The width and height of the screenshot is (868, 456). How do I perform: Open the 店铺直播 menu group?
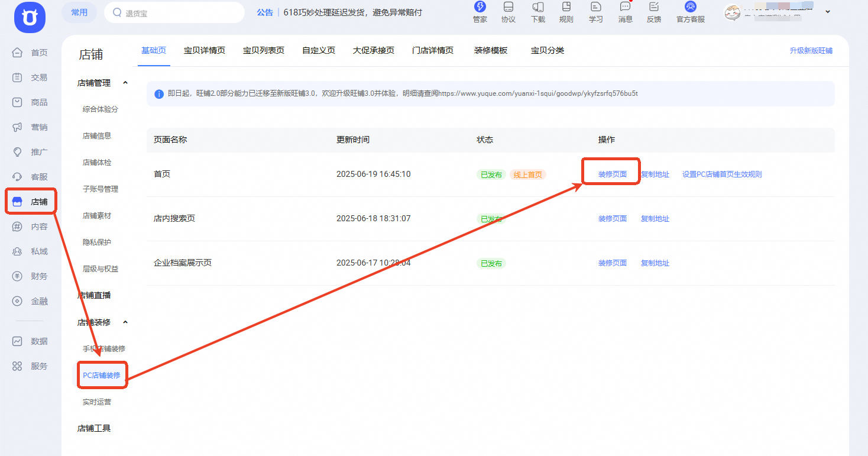tap(94, 295)
